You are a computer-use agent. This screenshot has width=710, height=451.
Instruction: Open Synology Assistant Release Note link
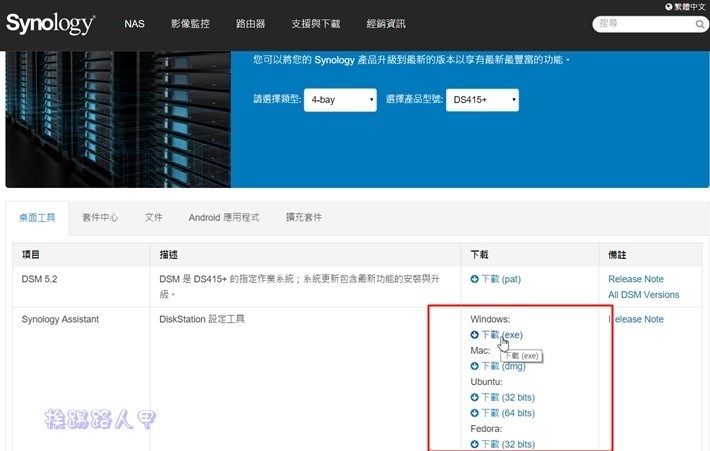point(636,319)
